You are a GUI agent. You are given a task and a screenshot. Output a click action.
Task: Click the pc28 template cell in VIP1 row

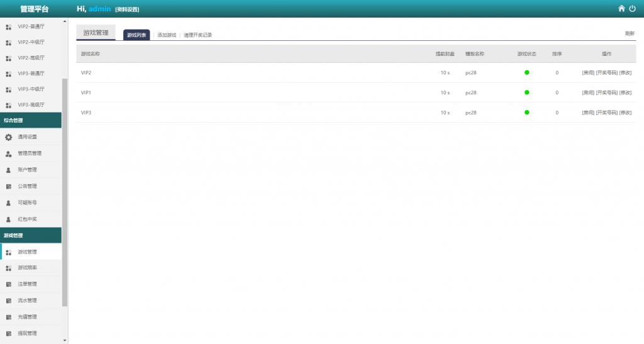coord(470,93)
